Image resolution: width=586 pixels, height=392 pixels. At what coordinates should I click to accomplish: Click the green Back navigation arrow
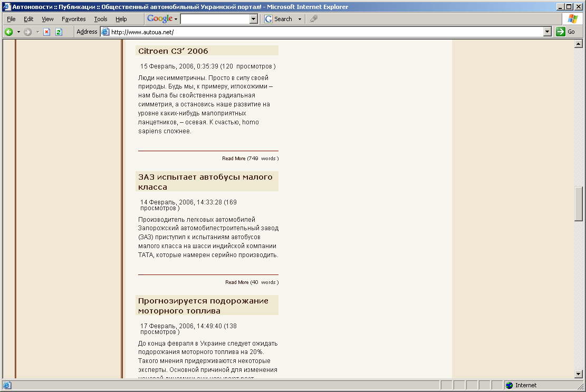tap(8, 32)
